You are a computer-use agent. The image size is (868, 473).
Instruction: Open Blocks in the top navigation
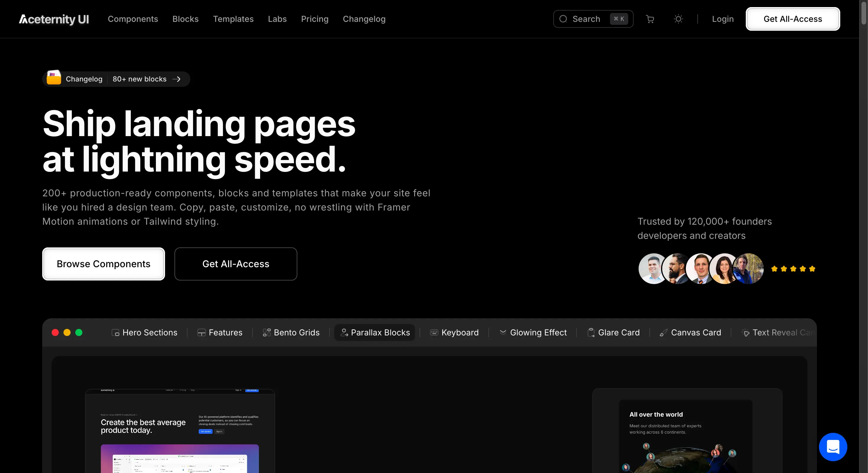(186, 19)
